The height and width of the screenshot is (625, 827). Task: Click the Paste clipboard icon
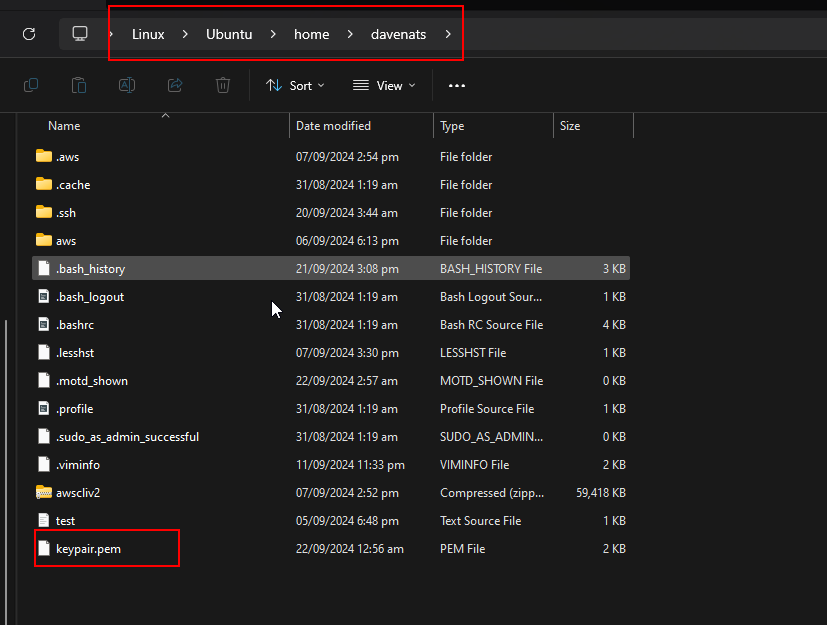pos(79,86)
